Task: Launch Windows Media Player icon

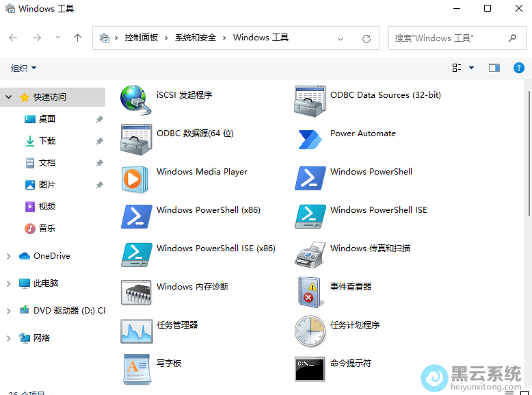Action: (136, 177)
